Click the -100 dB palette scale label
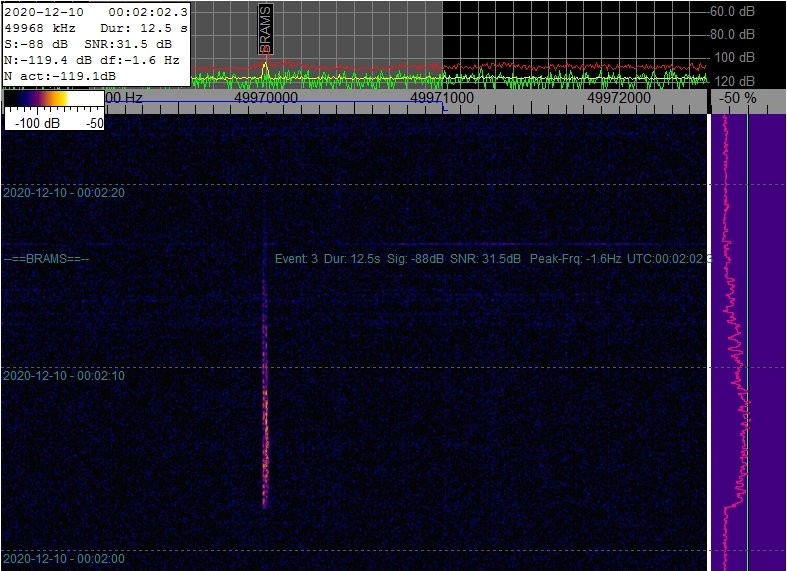Image resolution: width=787 pixels, height=571 pixels. [x=37, y=123]
